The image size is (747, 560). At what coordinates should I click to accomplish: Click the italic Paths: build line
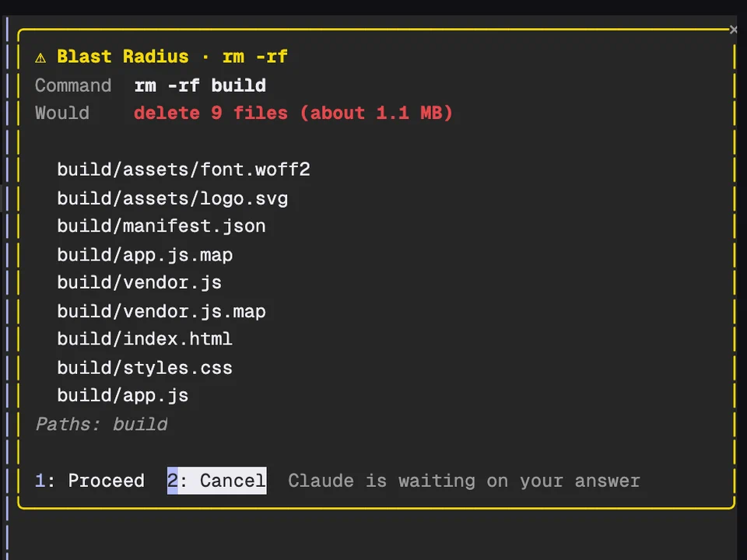pos(101,424)
